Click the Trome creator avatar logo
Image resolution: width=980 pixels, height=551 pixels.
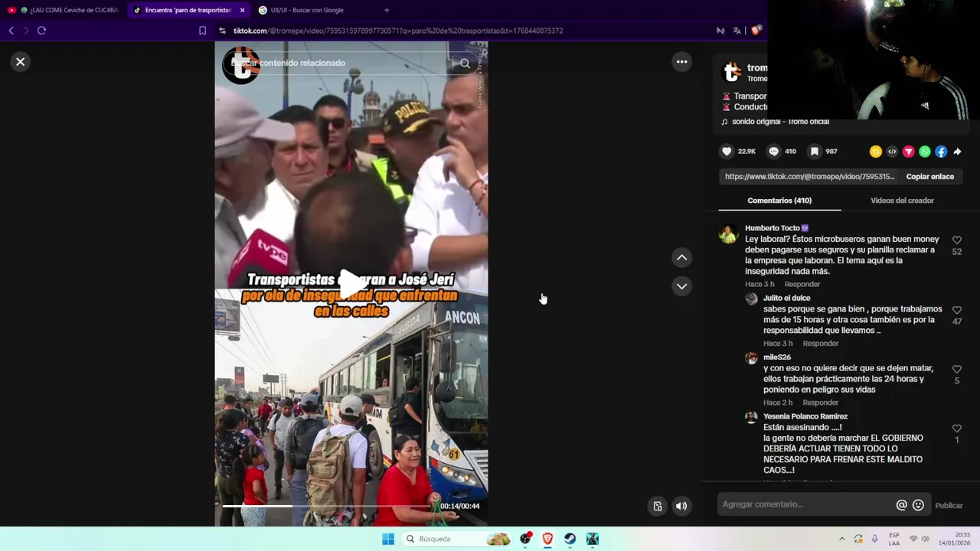[733, 73]
